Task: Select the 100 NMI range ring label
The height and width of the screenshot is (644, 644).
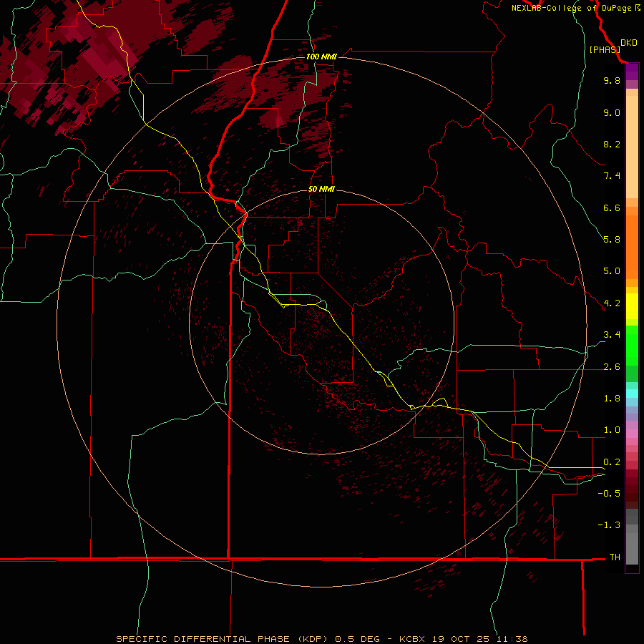Action: [321, 57]
